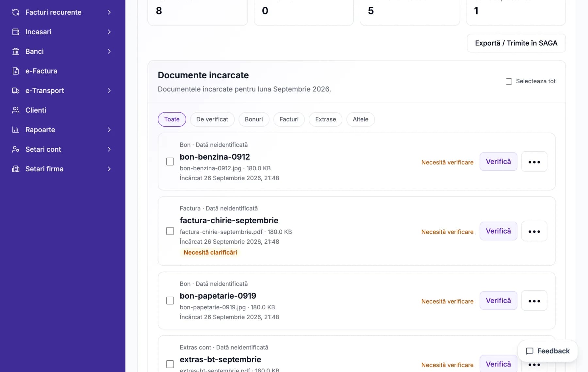588x372 pixels.
Task: Click the Incasari wallet icon
Action: [x=16, y=32]
